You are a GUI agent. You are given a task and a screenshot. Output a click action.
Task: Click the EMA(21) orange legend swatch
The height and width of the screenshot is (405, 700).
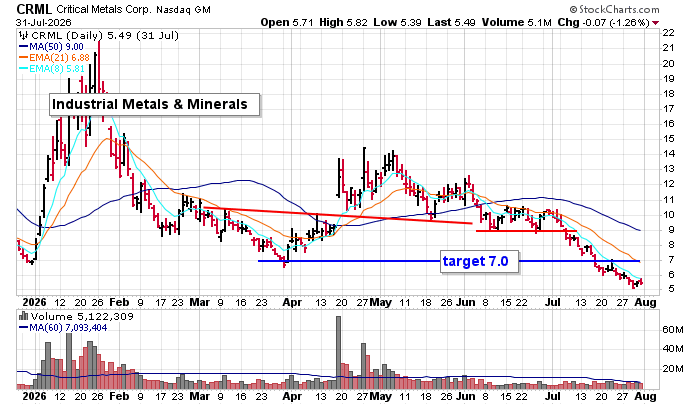click(x=23, y=58)
